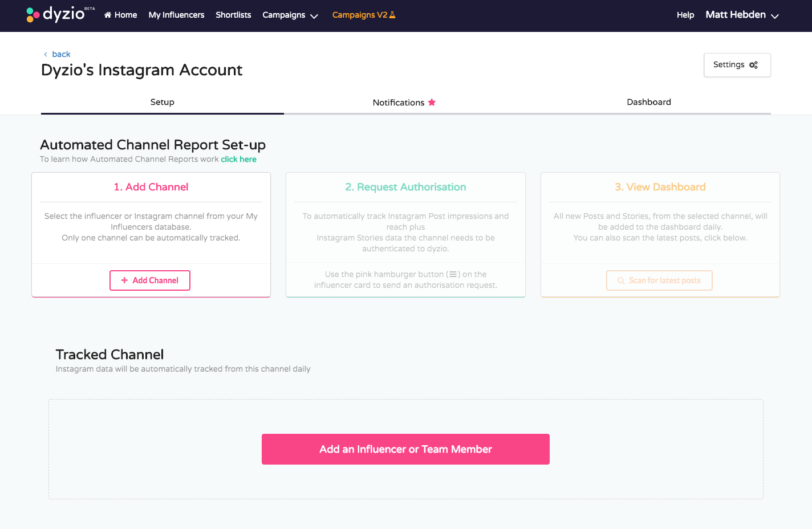Switch to the Notifications tab

tap(404, 103)
